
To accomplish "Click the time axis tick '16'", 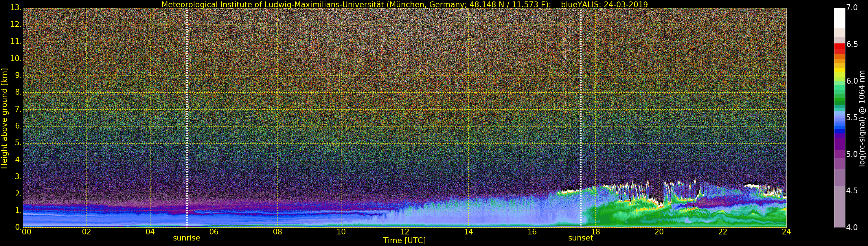I will (532, 232).
